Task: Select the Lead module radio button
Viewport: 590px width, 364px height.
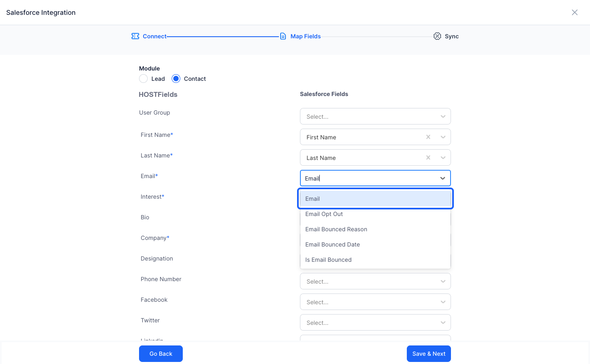Action: (143, 79)
